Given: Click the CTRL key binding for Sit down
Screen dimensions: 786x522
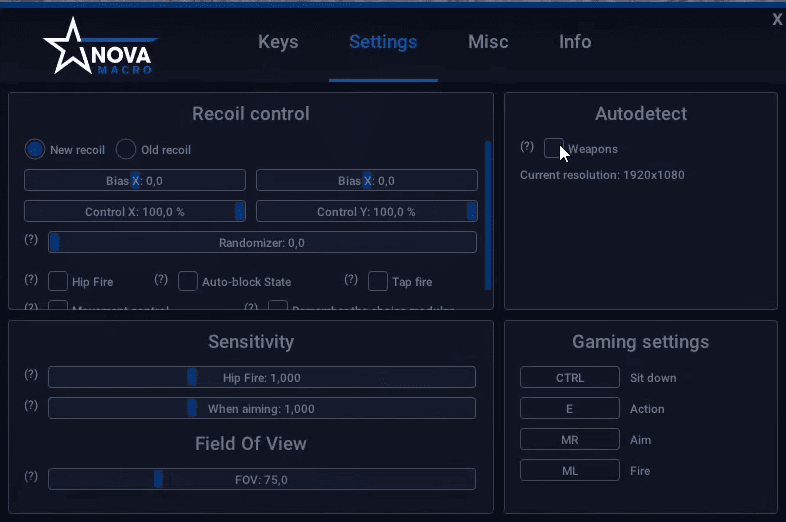Looking at the screenshot, I should pos(569,378).
